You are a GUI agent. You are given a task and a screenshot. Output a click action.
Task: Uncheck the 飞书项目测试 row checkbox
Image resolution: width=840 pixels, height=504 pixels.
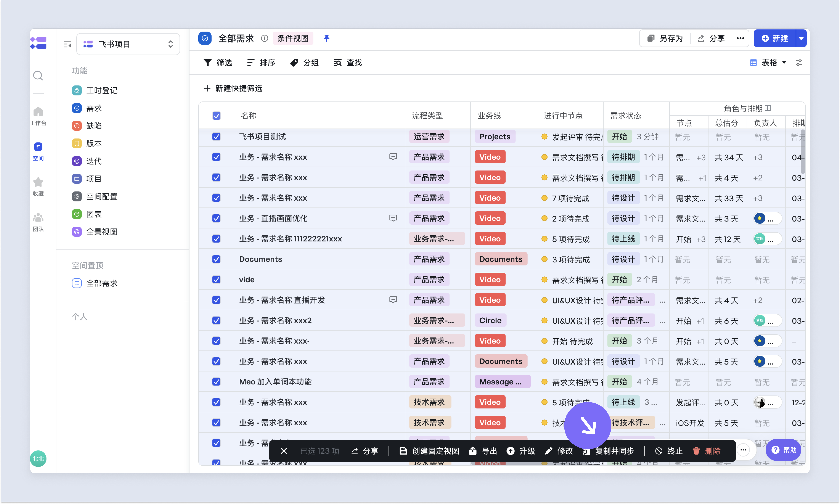216,136
